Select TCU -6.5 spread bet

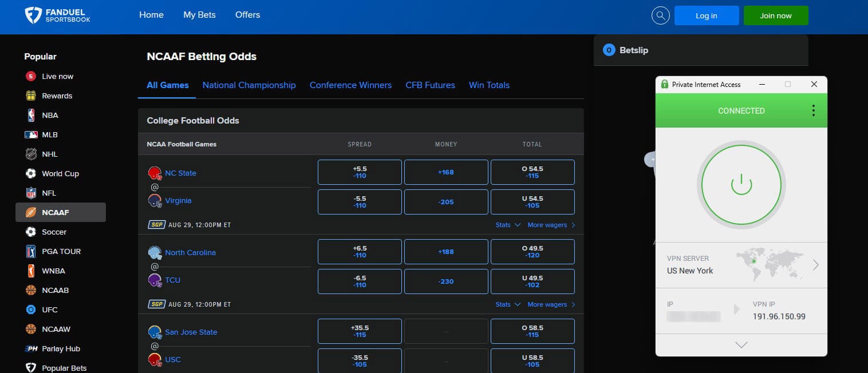pos(360,281)
